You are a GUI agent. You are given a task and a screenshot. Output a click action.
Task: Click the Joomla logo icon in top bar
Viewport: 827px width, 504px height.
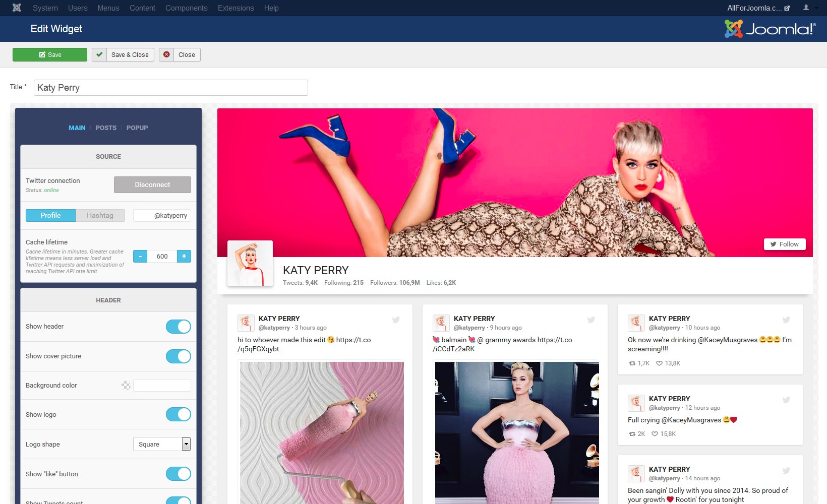tap(17, 8)
